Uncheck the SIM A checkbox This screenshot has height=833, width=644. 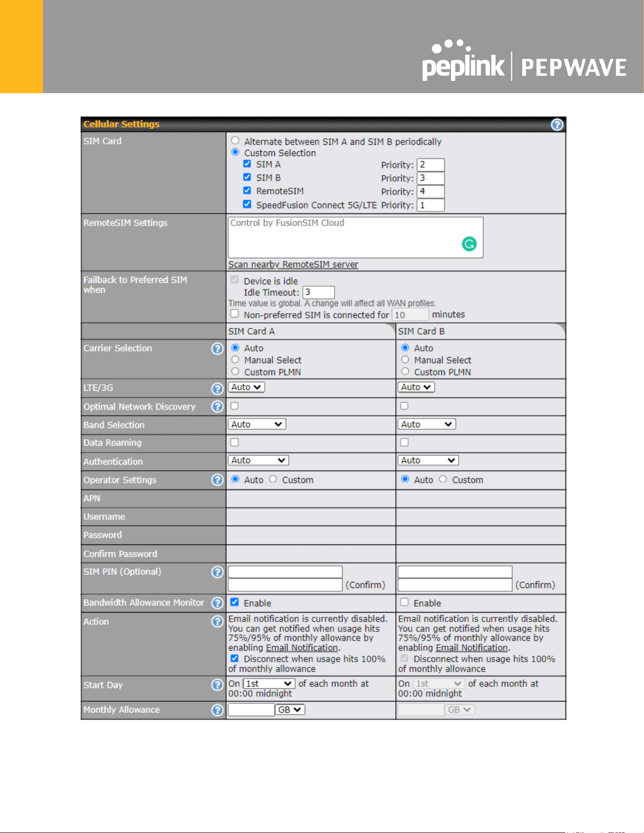(247, 164)
